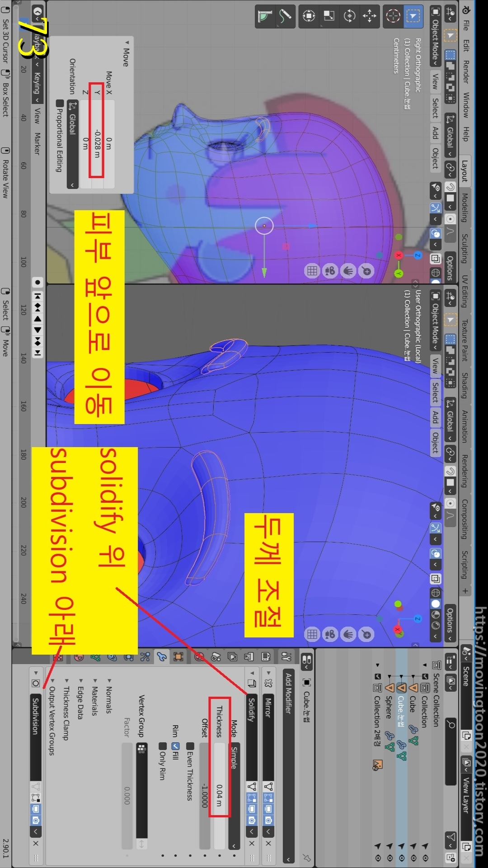
Task: Click the add workspace plus button
Action: [x=465, y=591]
